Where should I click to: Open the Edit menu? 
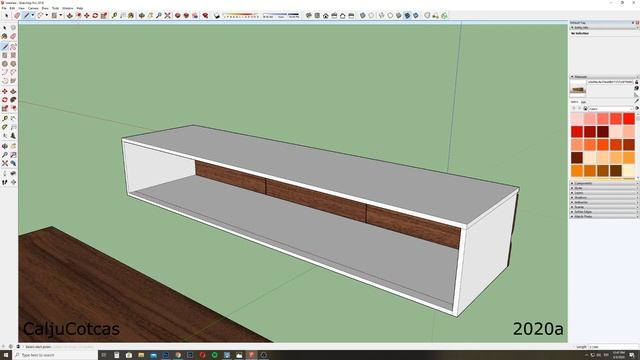(12, 8)
